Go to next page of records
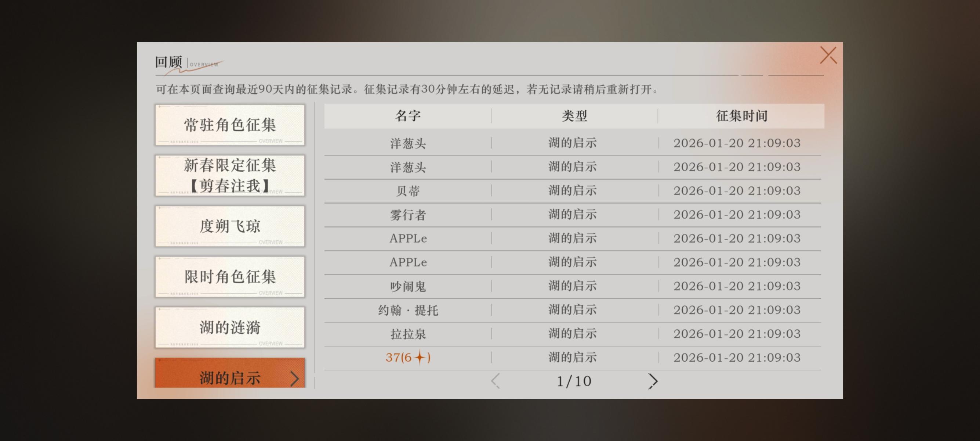Screen dimensions: 980x441 pos(653,381)
